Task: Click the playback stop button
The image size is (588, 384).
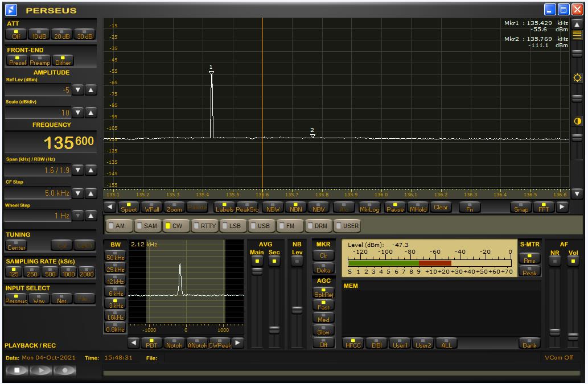Action: 17,370
